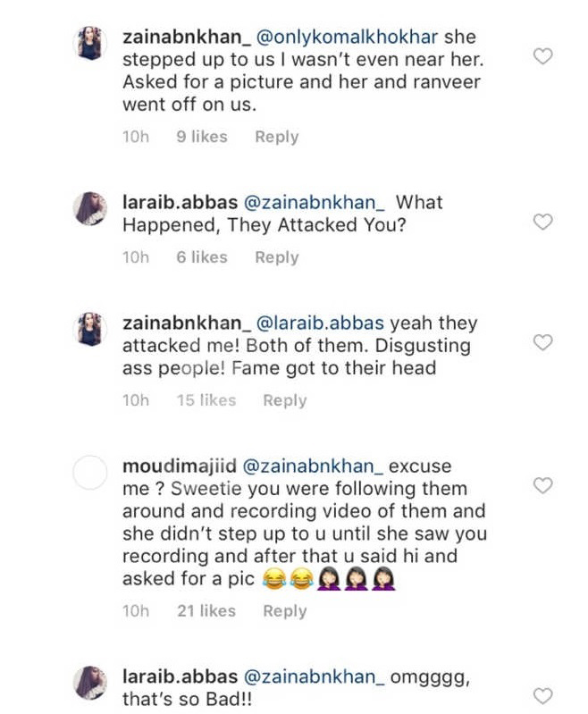Open avatar beside "yeah they attacked me" comment
The width and height of the screenshot is (588, 714).
(x=90, y=330)
